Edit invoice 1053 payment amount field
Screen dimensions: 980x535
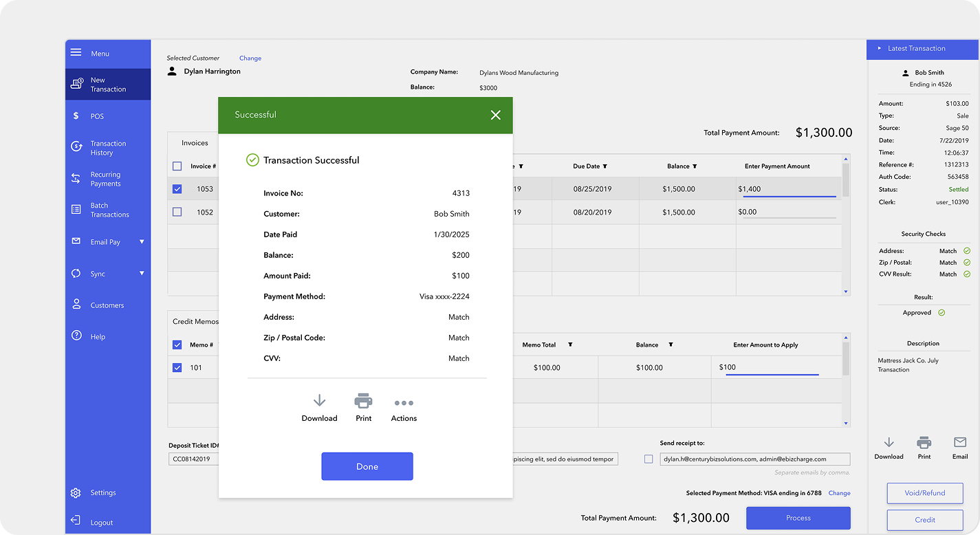[x=787, y=190]
